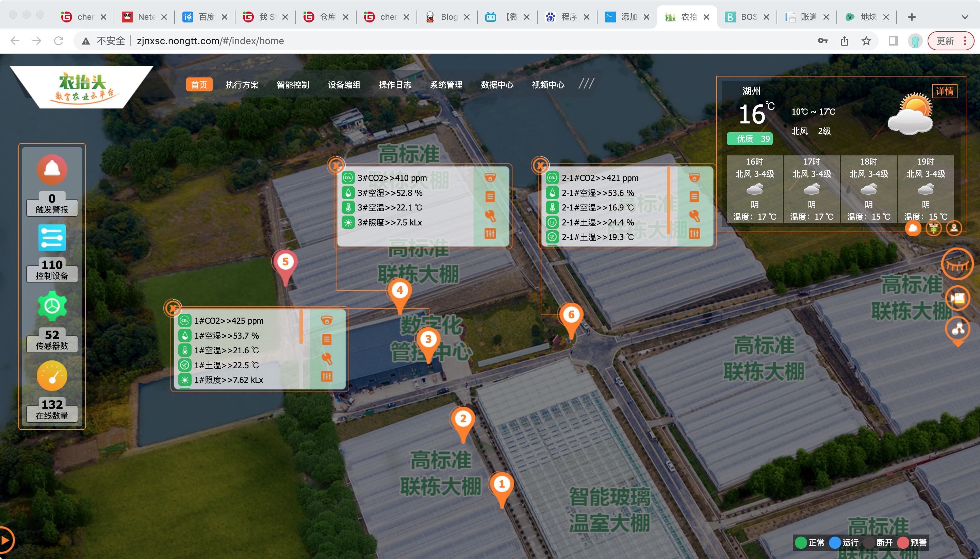Open list icon in 3# sensor panel
980x559 pixels.
tap(490, 197)
